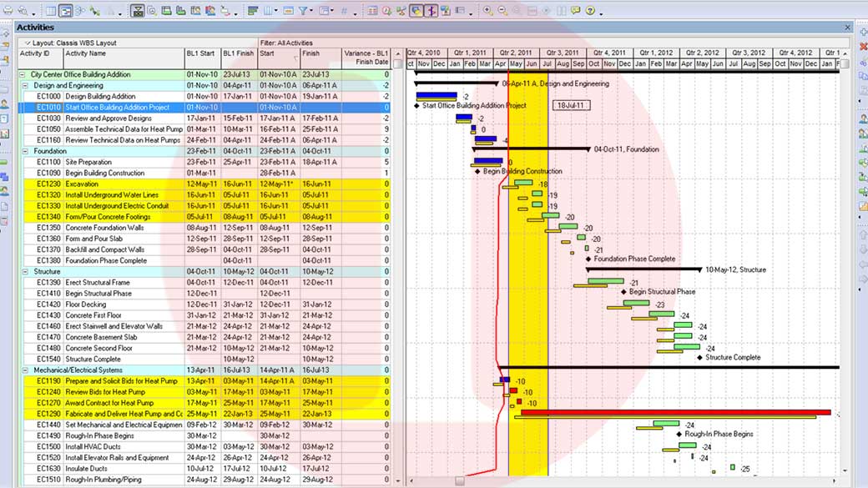The height and width of the screenshot is (488, 868).
Task: Select the Gantt Chart view icon
Action: [x=65, y=11]
